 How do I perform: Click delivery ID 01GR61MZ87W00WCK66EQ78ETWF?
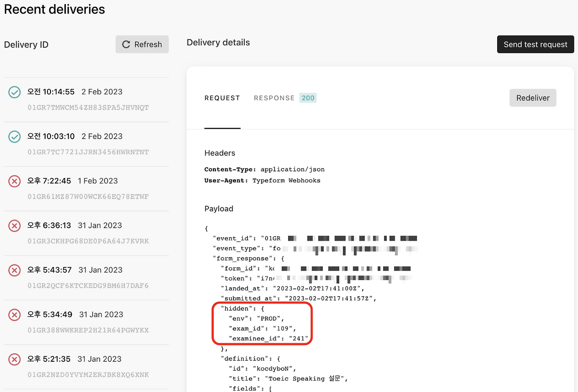pos(88,197)
